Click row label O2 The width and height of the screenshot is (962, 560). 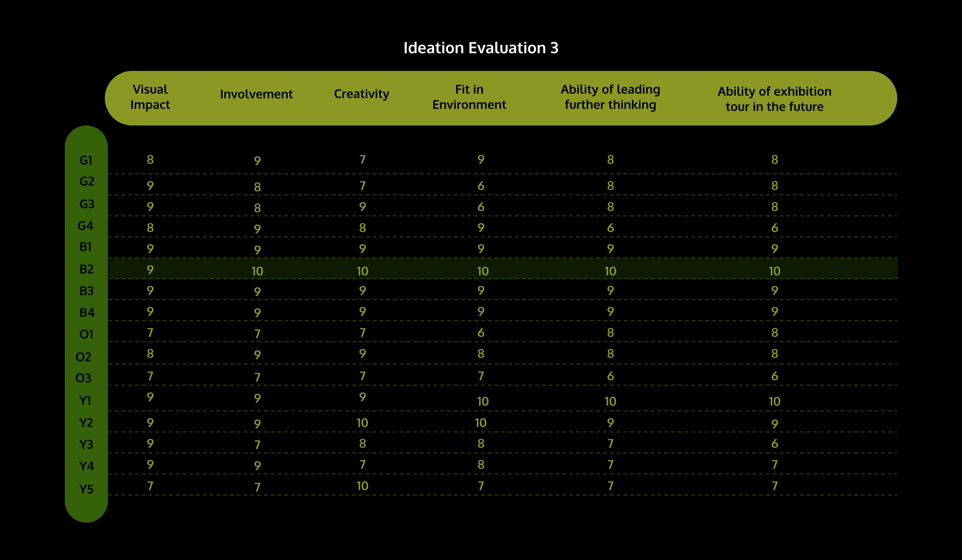pos(83,357)
